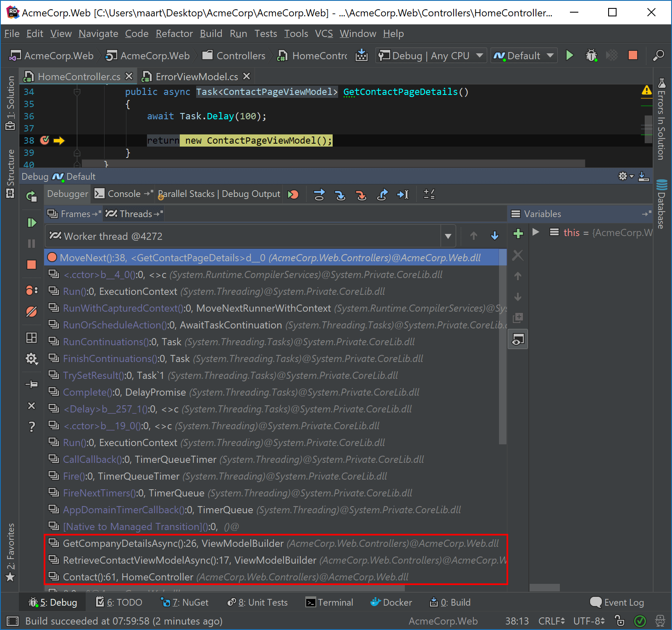
Task: Open the File menu
Action: pyautogui.click(x=12, y=34)
